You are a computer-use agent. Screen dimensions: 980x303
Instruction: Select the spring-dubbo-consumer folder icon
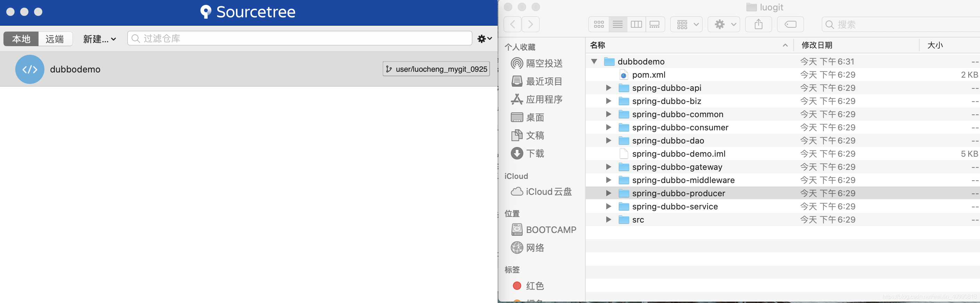(624, 127)
